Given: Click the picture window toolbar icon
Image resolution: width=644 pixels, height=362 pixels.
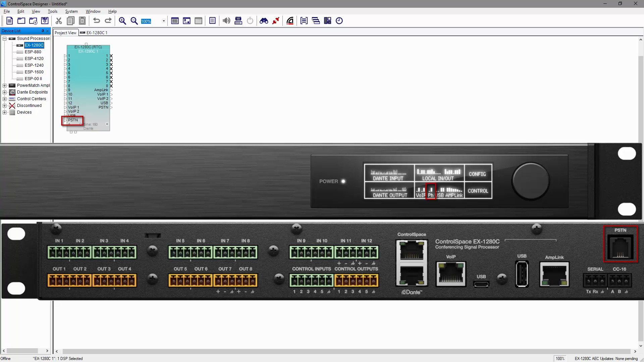Looking at the screenshot, I should click(x=186, y=21).
